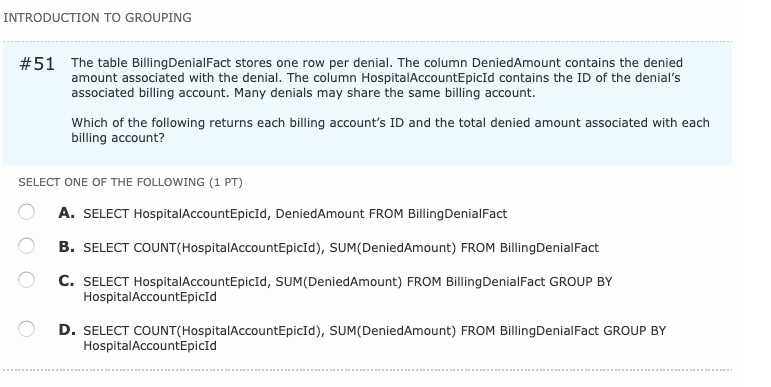Click the COUNT query text with GROUP BY
This screenshot has height=387, width=771.
375,338
